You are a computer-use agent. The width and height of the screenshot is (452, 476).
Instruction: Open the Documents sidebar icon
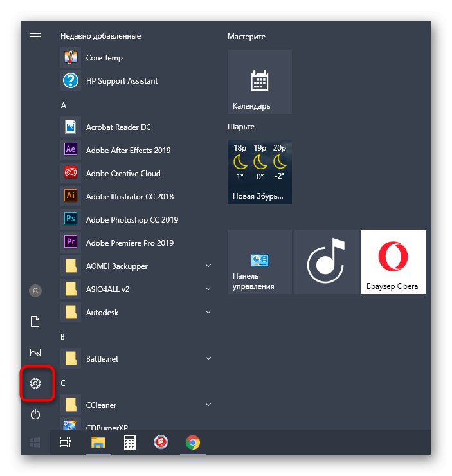coord(35,322)
